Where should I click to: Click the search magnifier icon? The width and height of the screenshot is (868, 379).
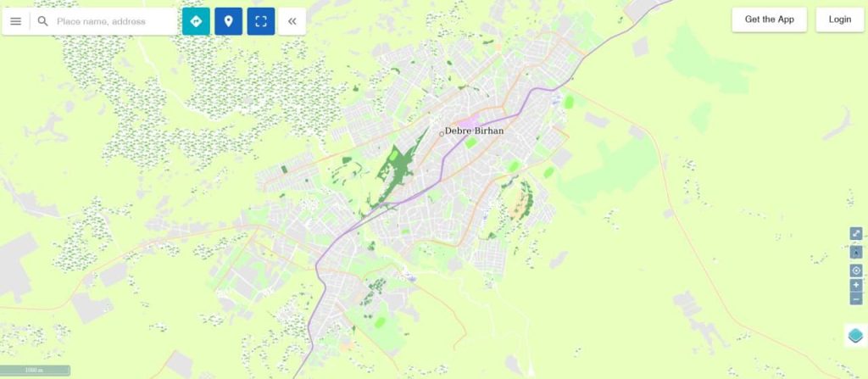42,21
